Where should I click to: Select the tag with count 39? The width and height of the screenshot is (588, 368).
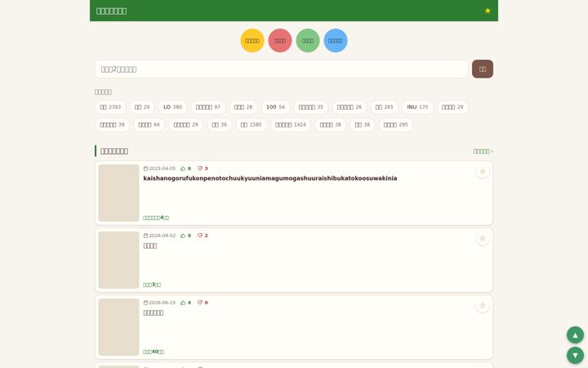112,124
